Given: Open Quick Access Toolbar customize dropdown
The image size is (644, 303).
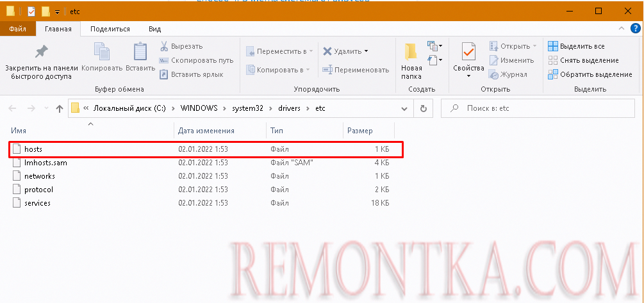Looking at the screenshot, I should click(x=58, y=12).
